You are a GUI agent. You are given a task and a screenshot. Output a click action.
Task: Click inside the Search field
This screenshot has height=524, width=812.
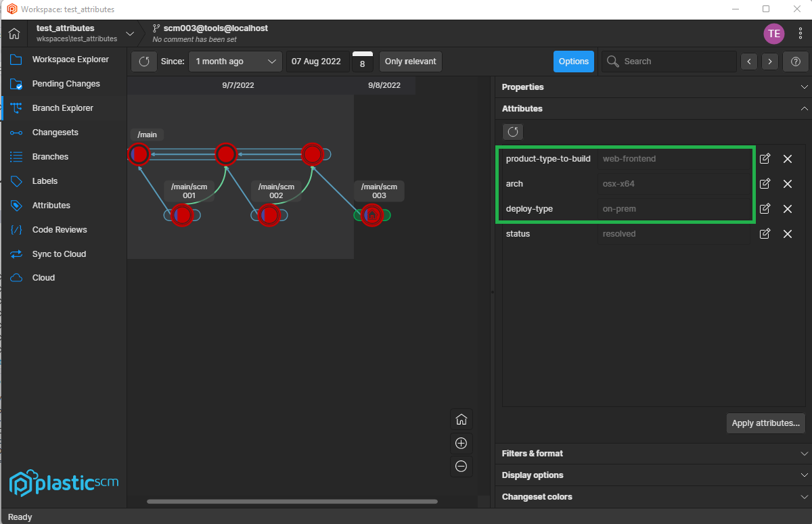click(669, 61)
